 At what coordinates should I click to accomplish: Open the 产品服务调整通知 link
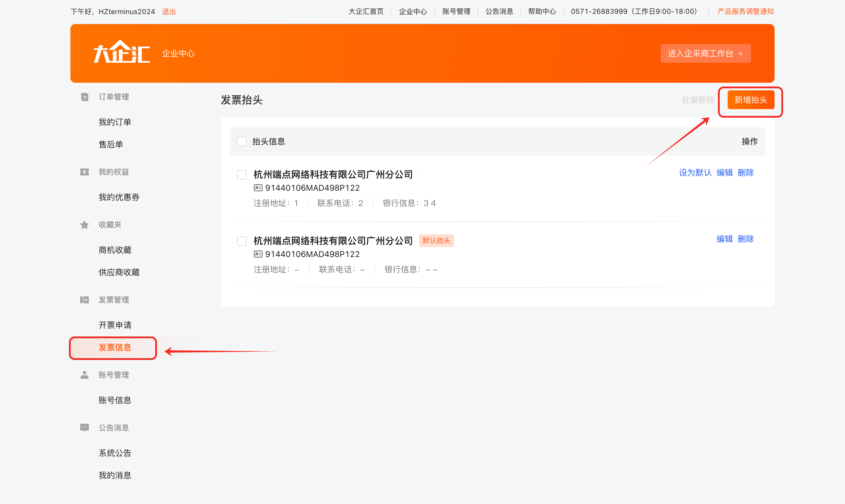tap(746, 11)
